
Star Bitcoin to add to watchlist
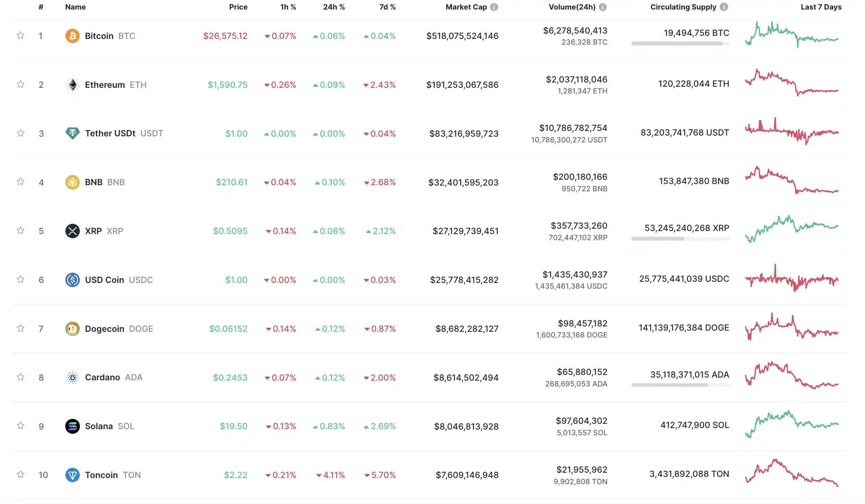[x=21, y=36]
